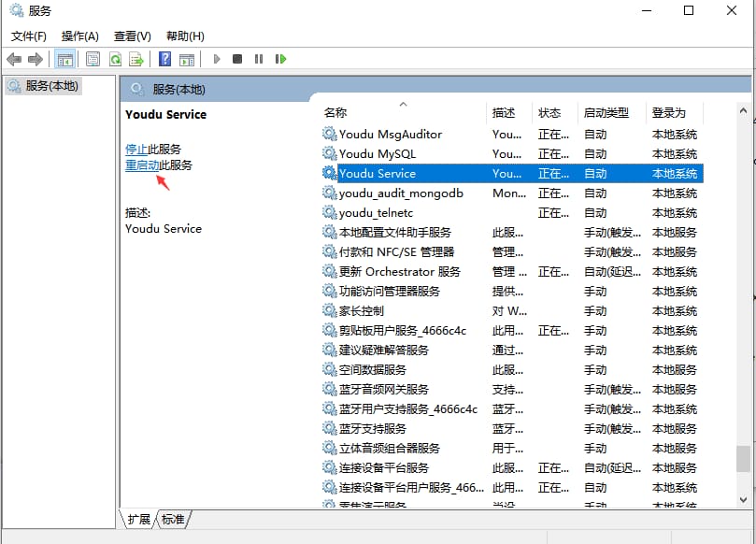The width and height of the screenshot is (756, 544).
Task: Select the 连接设备平台用户服务_466... row
Action: [512, 488]
